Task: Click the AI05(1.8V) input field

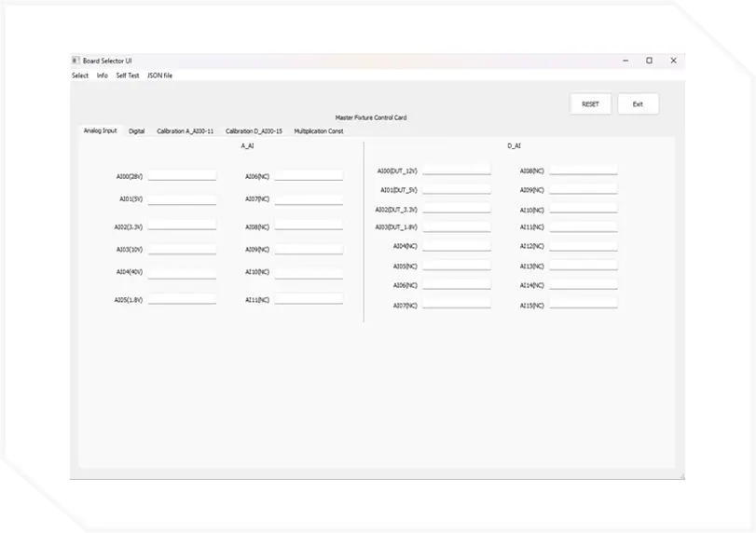Action: click(182, 299)
